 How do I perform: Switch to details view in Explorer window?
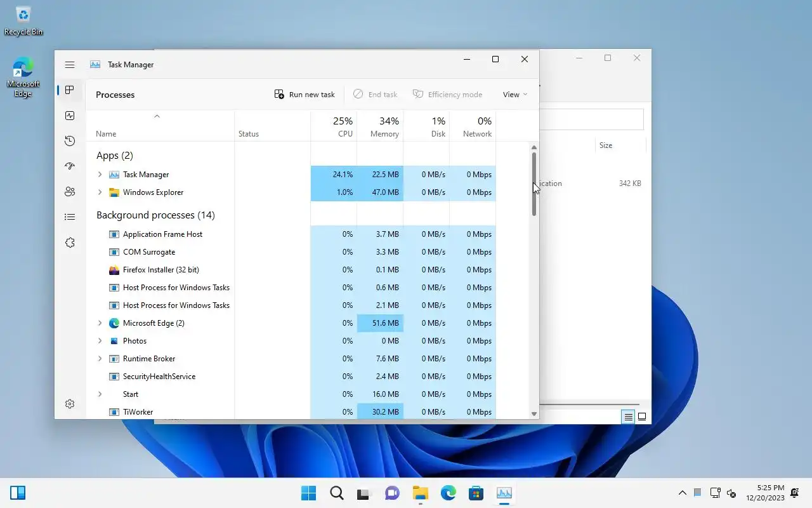pyautogui.click(x=628, y=417)
